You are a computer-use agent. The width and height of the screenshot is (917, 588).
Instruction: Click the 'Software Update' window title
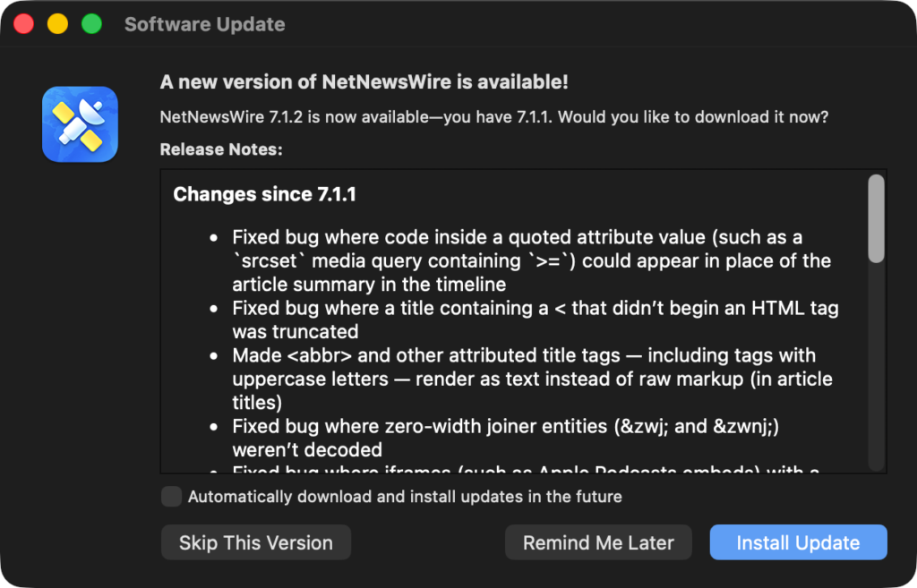[x=205, y=24]
